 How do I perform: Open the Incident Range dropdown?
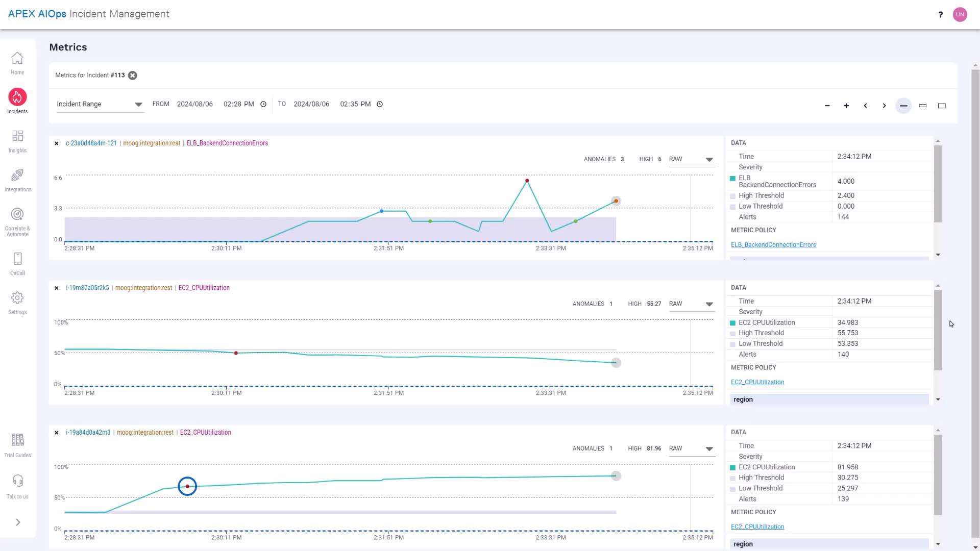pos(100,104)
